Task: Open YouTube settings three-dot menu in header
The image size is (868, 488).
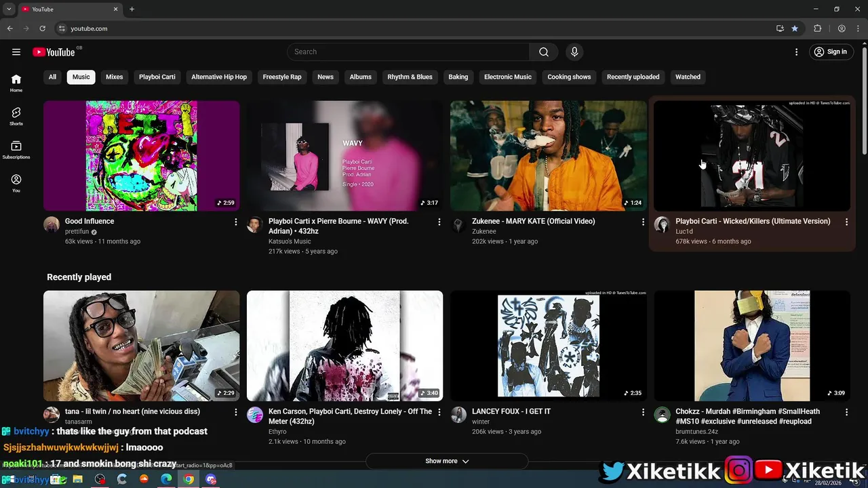Action: [796, 52]
